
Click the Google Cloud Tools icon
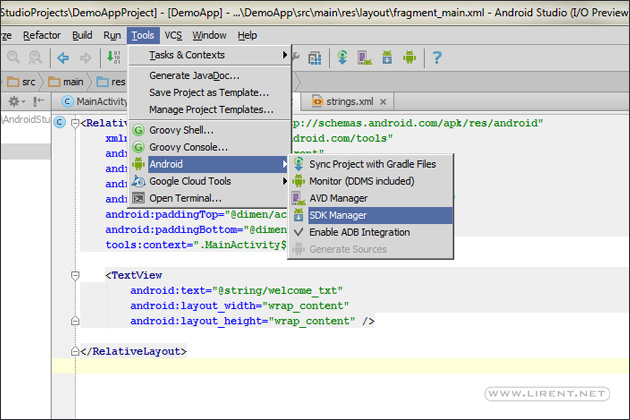tap(138, 181)
